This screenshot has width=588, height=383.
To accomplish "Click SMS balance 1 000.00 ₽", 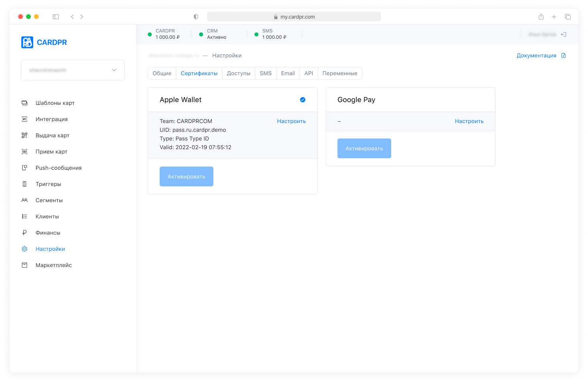I will pos(274,37).
